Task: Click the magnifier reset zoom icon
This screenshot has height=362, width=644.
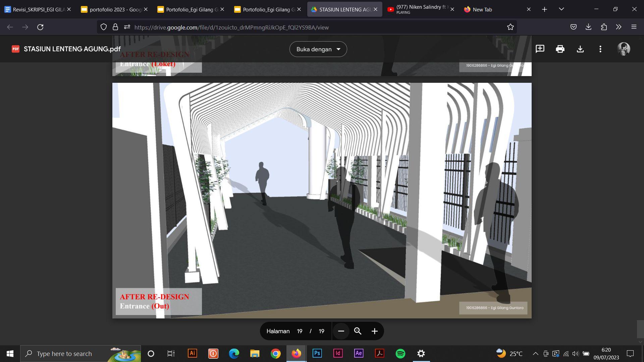Action: coord(358,331)
